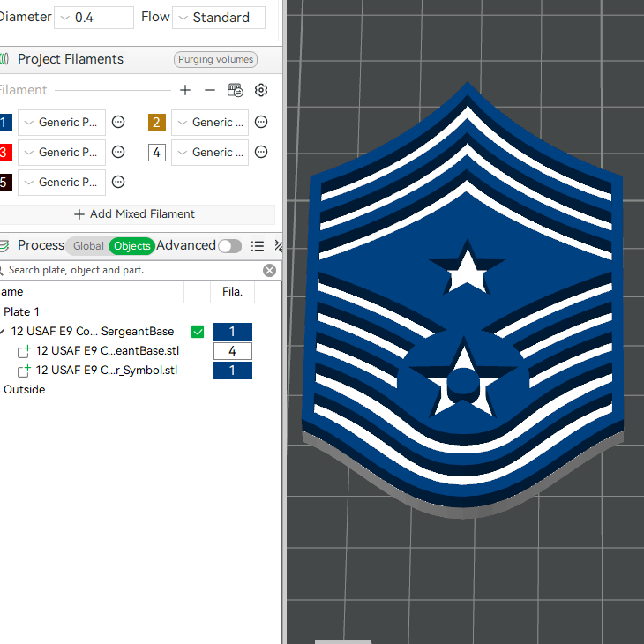The width and height of the screenshot is (644, 644).
Task: Select the 12 USAF E9 SergeantBase object
Action: [x=93, y=332]
